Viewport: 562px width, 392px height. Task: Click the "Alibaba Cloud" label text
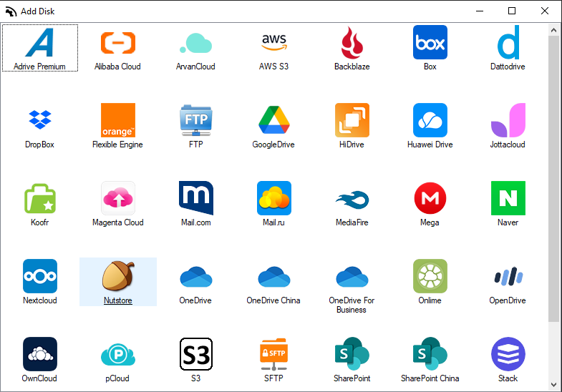pos(117,67)
